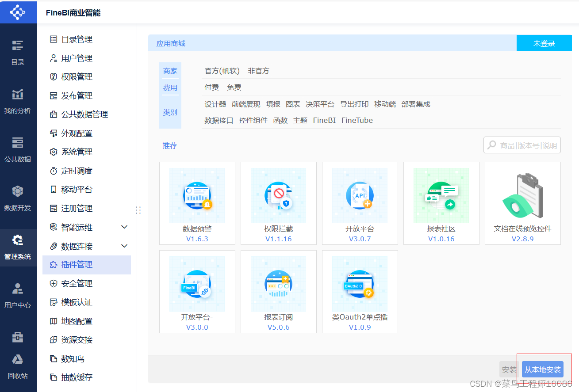The height and width of the screenshot is (392, 579).
Task: Click the 系统管理 gear icon
Action: pyautogui.click(x=54, y=152)
